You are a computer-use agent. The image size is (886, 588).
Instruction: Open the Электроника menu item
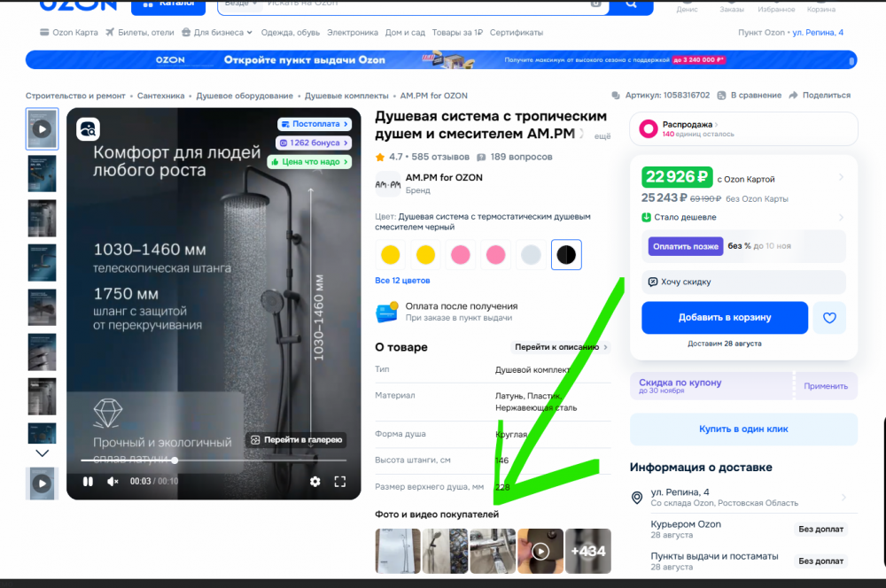click(353, 33)
